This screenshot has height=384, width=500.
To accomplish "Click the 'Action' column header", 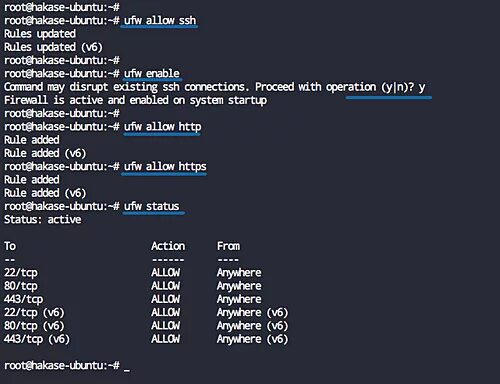I will [168, 246].
